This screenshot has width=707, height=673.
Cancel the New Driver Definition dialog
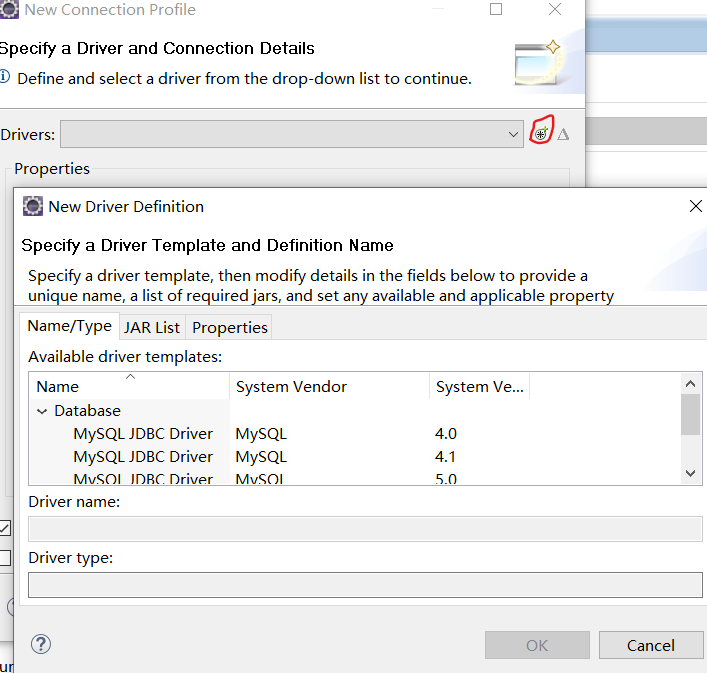click(651, 645)
